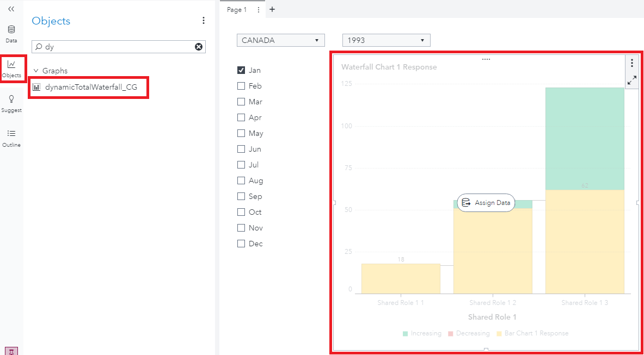
Task: Click the Assign Data button
Action: [485, 203]
